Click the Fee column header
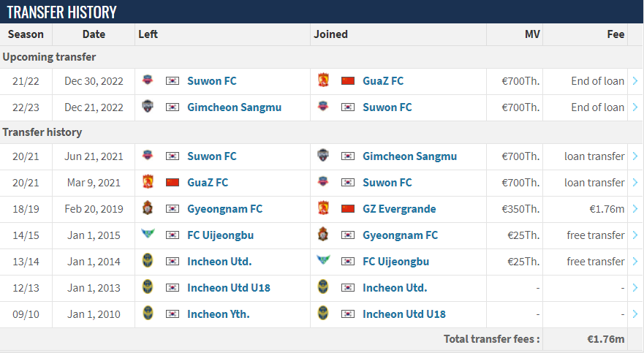The height and width of the screenshot is (353, 644). 615,34
